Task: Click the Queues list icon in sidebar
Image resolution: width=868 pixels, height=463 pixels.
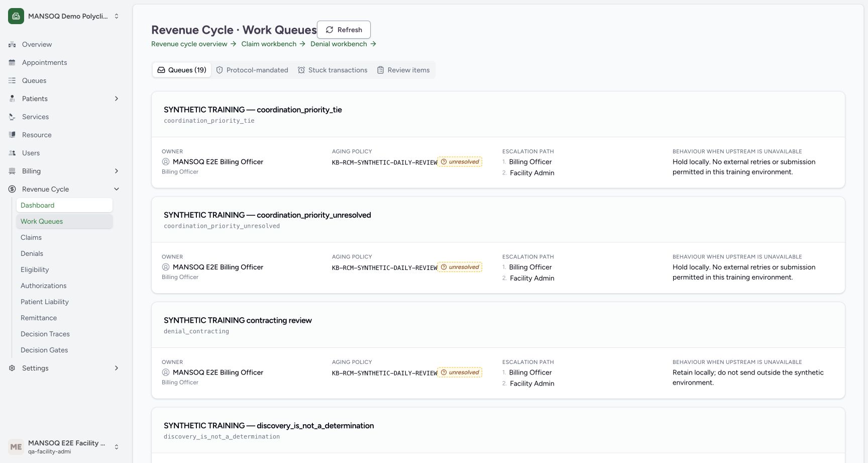Action: click(12, 80)
